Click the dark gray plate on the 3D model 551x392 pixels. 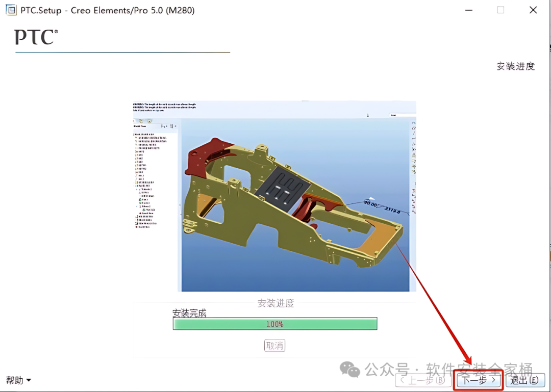pyautogui.click(x=283, y=188)
